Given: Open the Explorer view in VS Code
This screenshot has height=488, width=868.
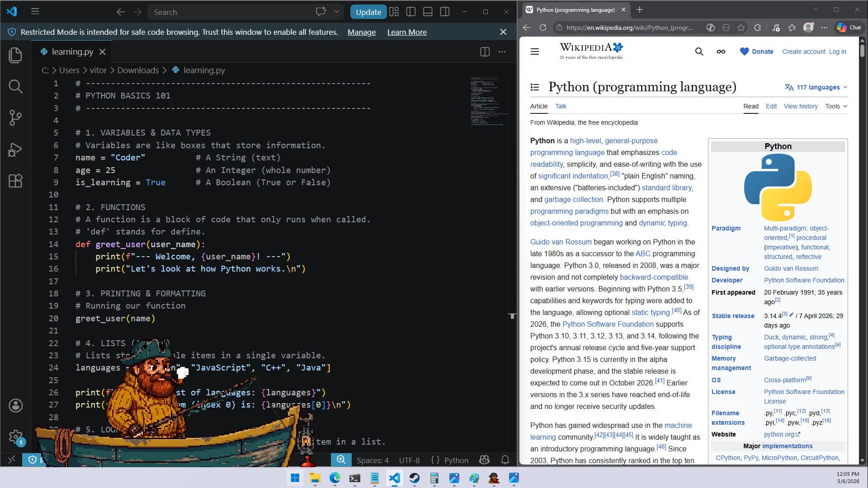Looking at the screenshot, I should (x=15, y=55).
